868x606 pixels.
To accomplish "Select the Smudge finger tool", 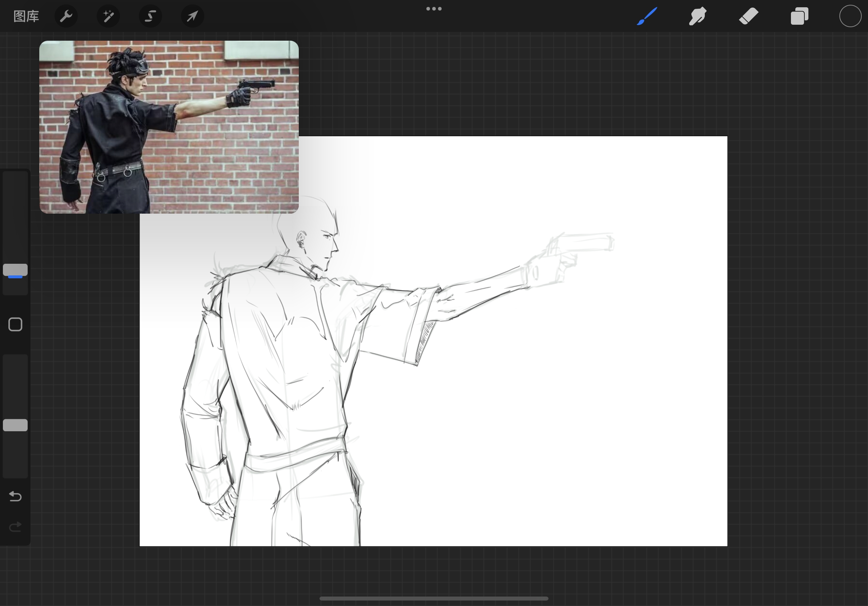I will [x=698, y=16].
